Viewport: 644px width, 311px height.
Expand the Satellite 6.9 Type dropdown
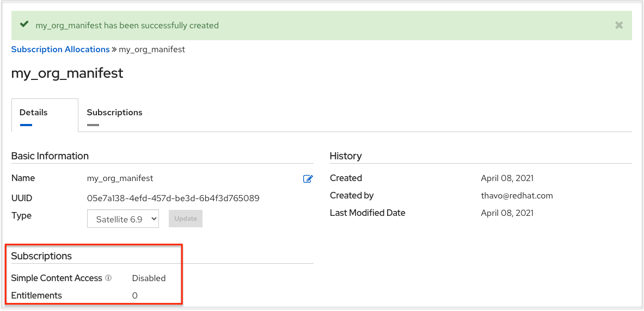click(x=123, y=219)
